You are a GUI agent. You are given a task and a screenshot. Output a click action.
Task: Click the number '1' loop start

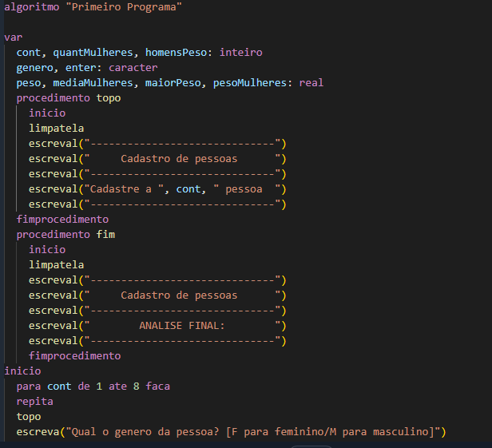pyautogui.click(x=99, y=387)
